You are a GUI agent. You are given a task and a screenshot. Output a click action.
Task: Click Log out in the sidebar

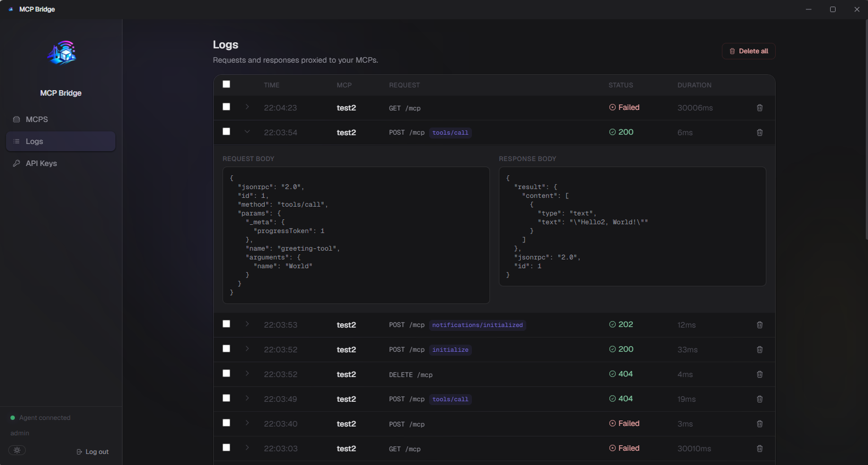pyautogui.click(x=93, y=452)
